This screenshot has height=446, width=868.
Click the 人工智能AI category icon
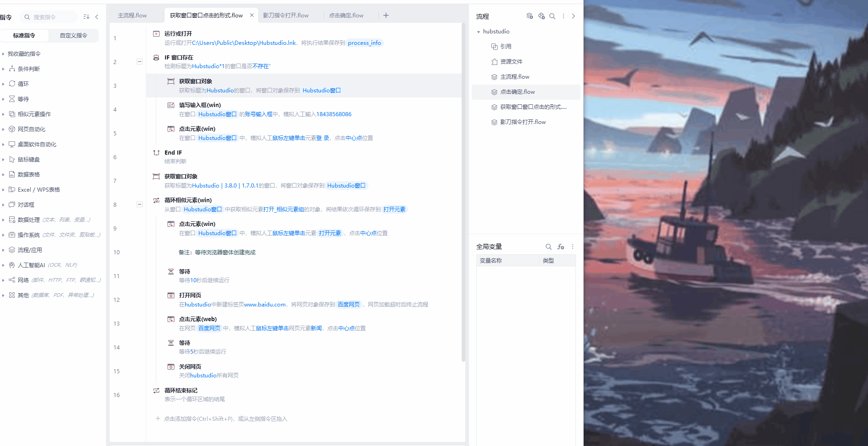coord(12,265)
